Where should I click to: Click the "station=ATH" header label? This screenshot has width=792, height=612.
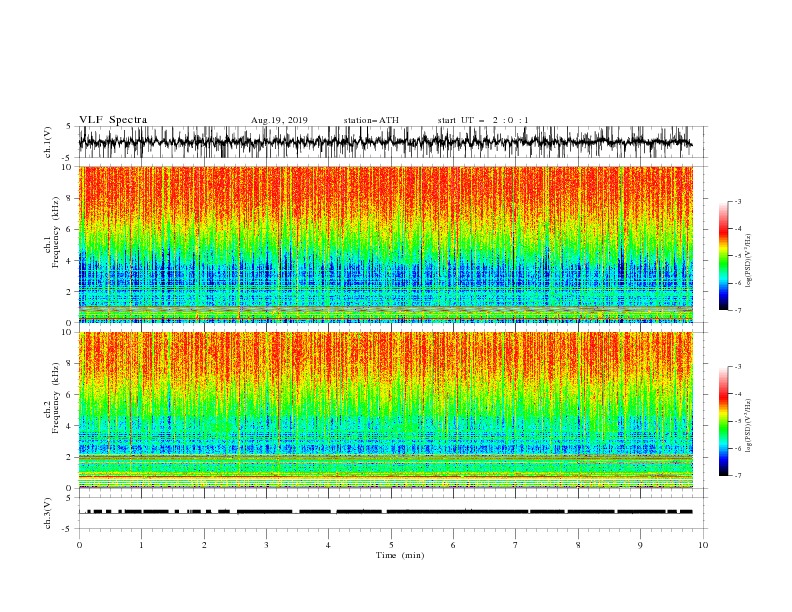[x=371, y=120]
